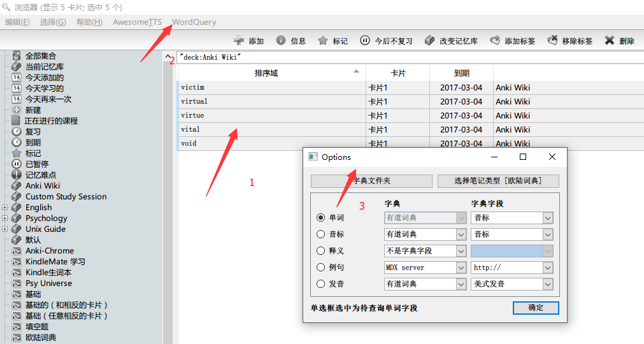This screenshot has width=644, height=344.
Task: Click the 添加标签 (Add Tags) icon
Action: point(495,41)
